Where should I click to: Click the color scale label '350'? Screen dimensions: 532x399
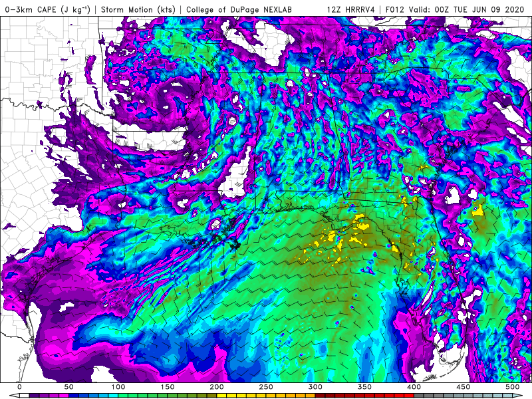click(x=364, y=387)
